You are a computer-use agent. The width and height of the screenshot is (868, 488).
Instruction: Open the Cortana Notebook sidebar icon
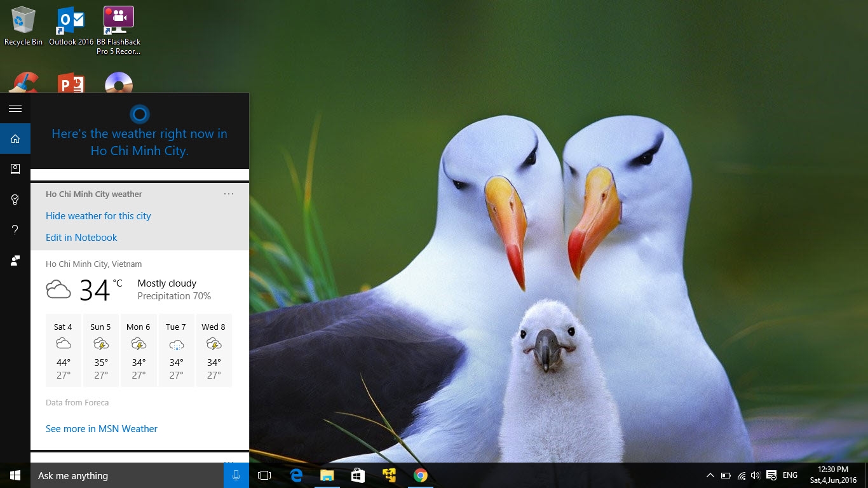15,169
